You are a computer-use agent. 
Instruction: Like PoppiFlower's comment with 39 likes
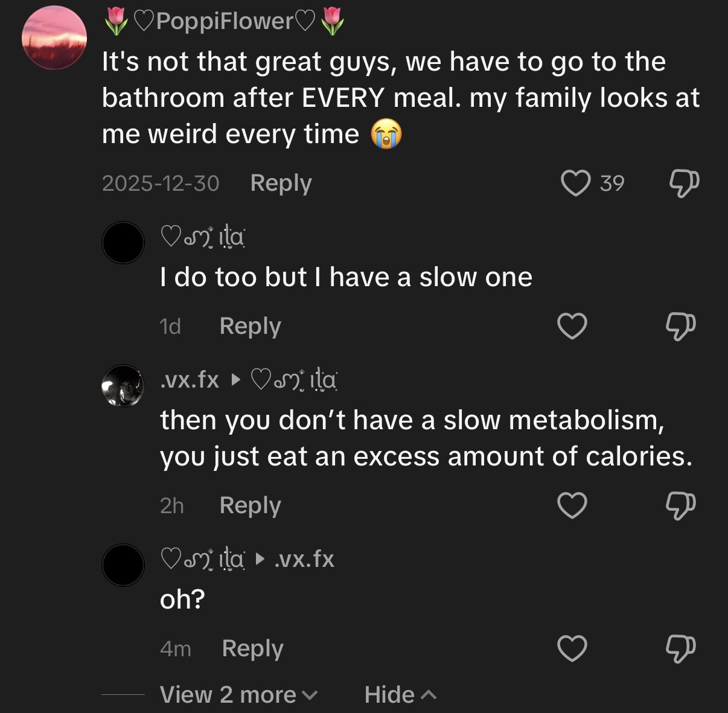(575, 182)
